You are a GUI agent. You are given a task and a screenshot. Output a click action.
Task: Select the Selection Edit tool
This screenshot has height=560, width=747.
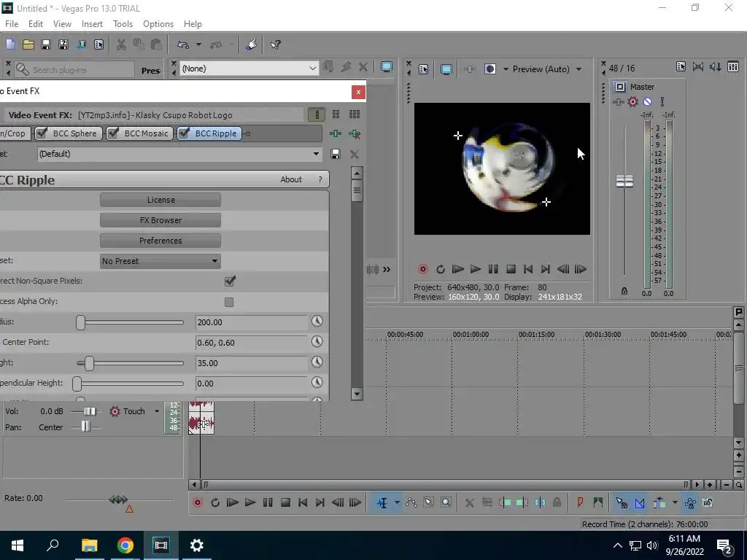(x=428, y=502)
